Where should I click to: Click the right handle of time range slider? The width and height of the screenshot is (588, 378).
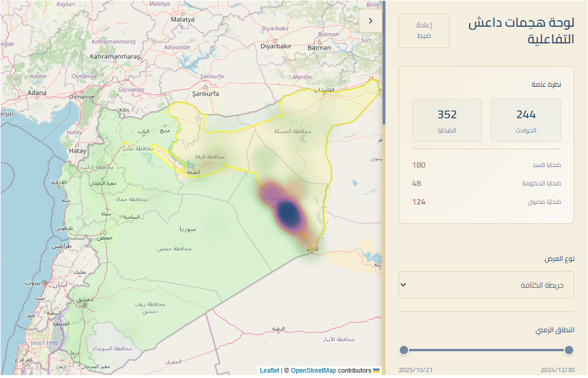(569, 350)
